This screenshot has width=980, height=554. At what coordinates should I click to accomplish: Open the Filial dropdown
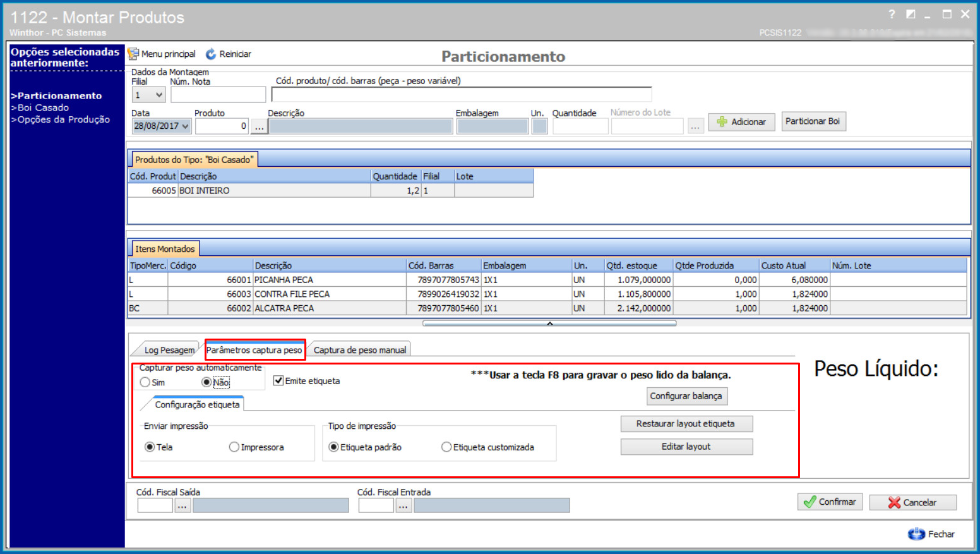(159, 95)
